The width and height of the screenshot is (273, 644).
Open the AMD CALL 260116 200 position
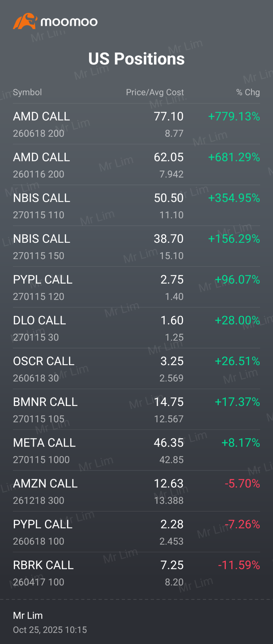[x=136, y=165]
